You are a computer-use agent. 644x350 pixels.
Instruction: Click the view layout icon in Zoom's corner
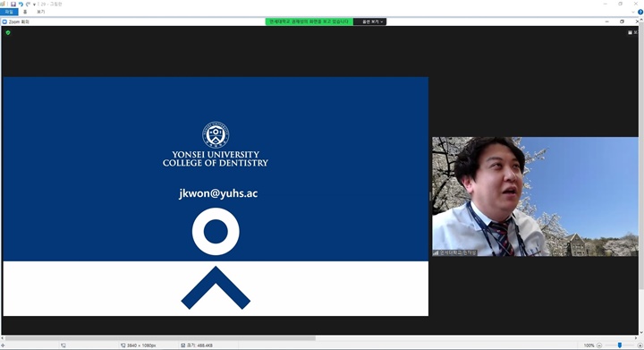(x=631, y=32)
